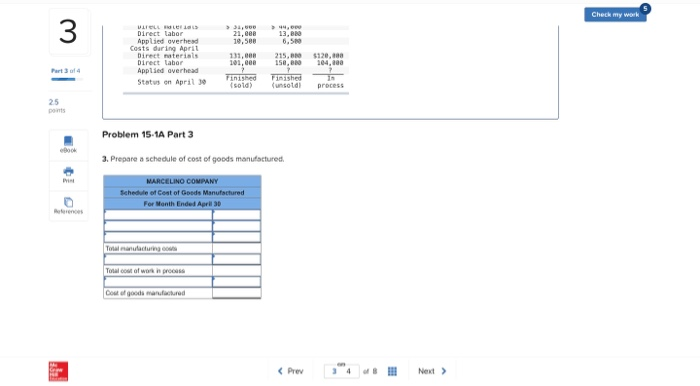700x386 pixels.
Task: Click Cost of goods manufactured amount cell
Action: [x=237, y=293]
